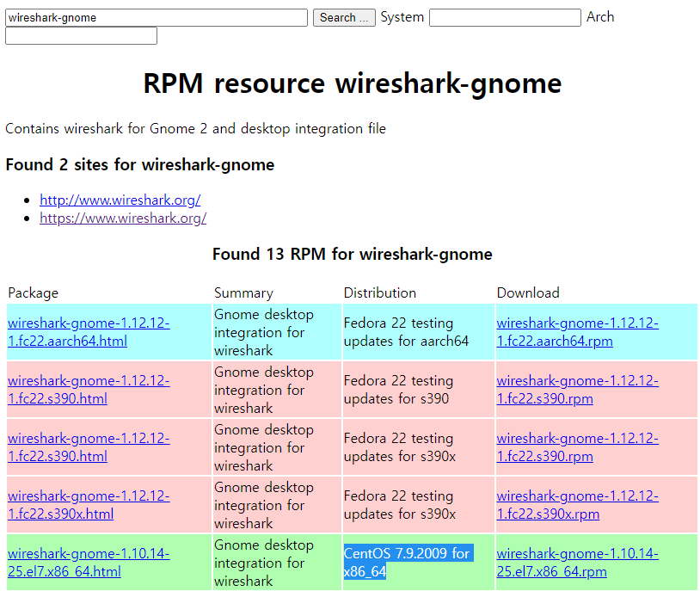Click the Search ... button

pos(344,18)
